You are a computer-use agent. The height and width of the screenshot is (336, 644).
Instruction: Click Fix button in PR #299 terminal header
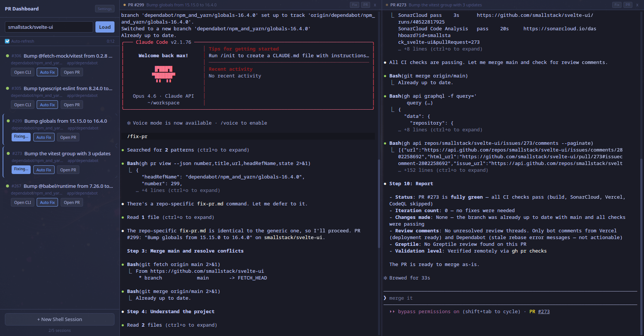click(354, 5)
